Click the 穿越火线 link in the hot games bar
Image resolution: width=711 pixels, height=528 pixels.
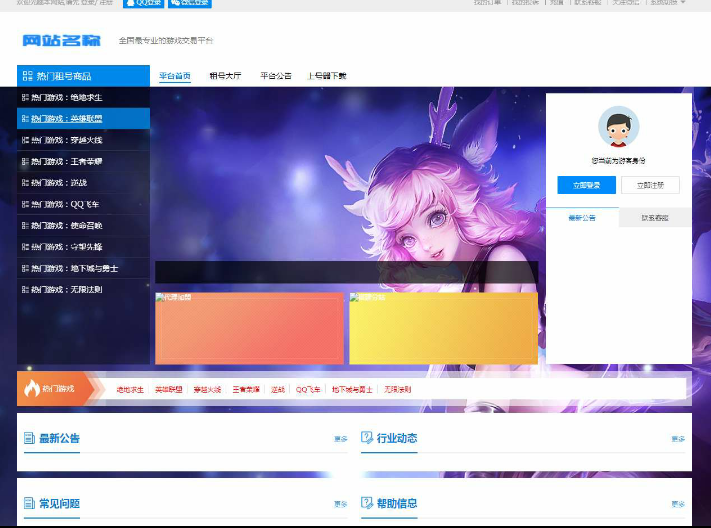[207, 390]
